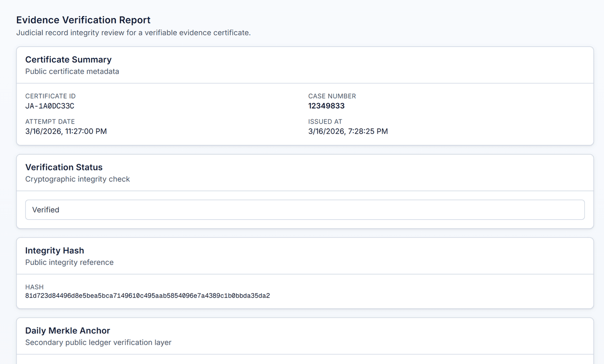Select the hash string starting with 81d723d8

point(147,296)
